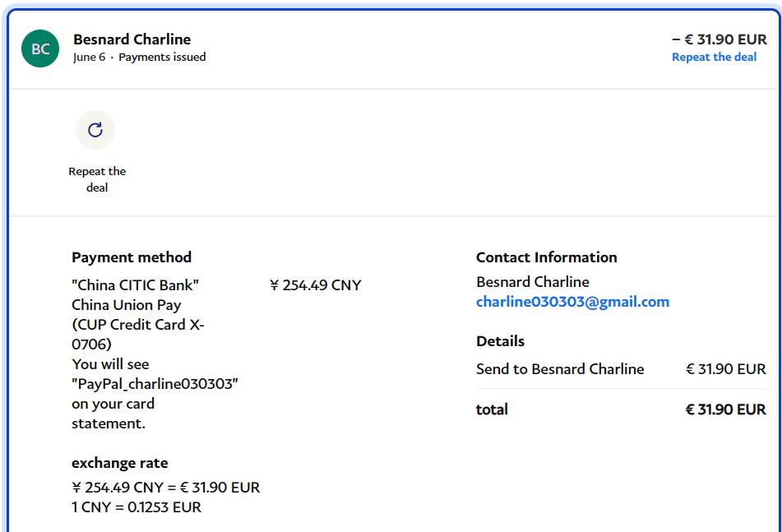Screen dimensions: 782x532
Task: Click the green BC avatar circle
Action: coord(39,49)
